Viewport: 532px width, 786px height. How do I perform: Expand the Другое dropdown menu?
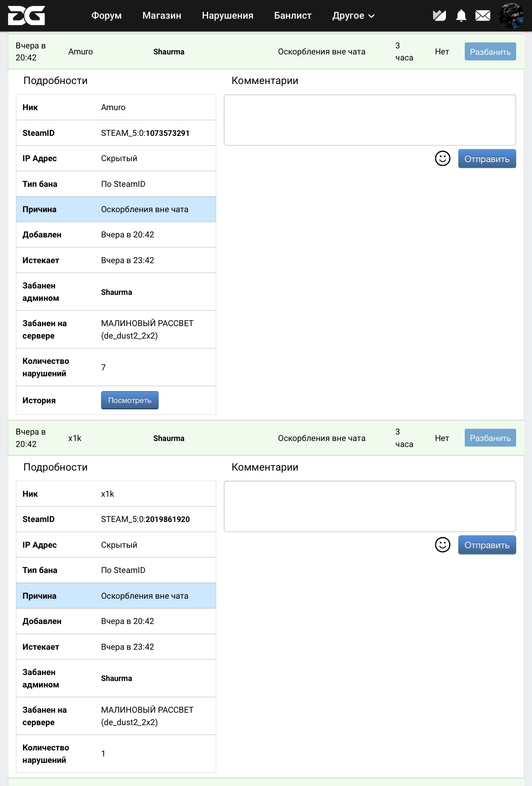coord(353,16)
